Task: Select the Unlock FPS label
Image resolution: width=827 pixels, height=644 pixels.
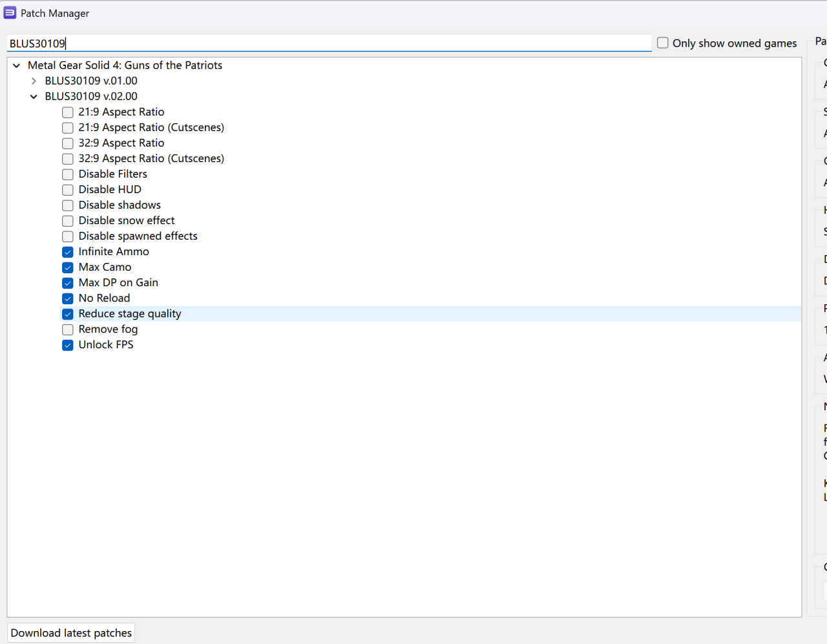Action: pyautogui.click(x=106, y=344)
